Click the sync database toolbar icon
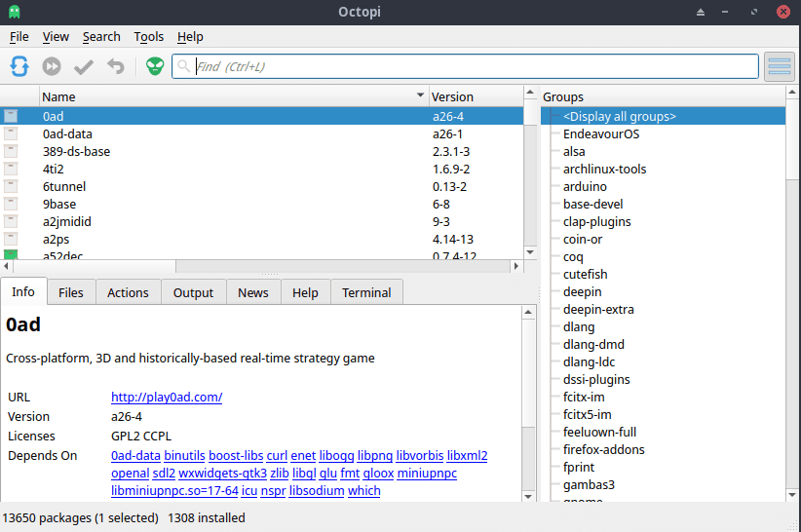The height and width of the screenshot is (532, 801). click(19, 66)
